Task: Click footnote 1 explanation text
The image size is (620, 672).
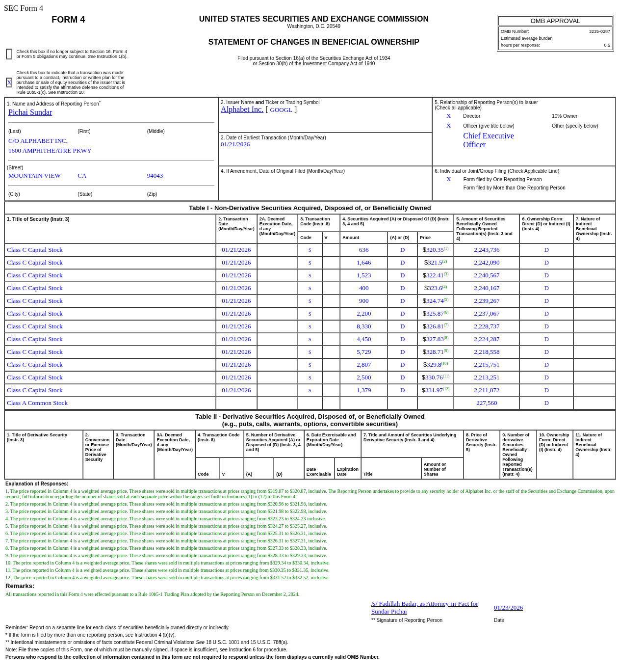Action: pyautogui.click(x=310, y=494)
